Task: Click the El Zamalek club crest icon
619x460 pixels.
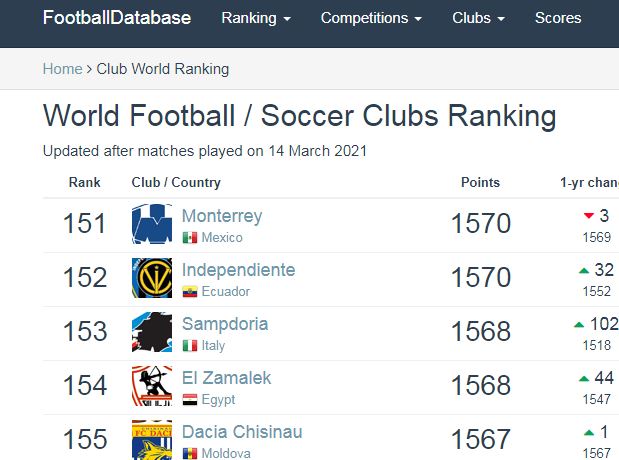Action: [152, 386]
